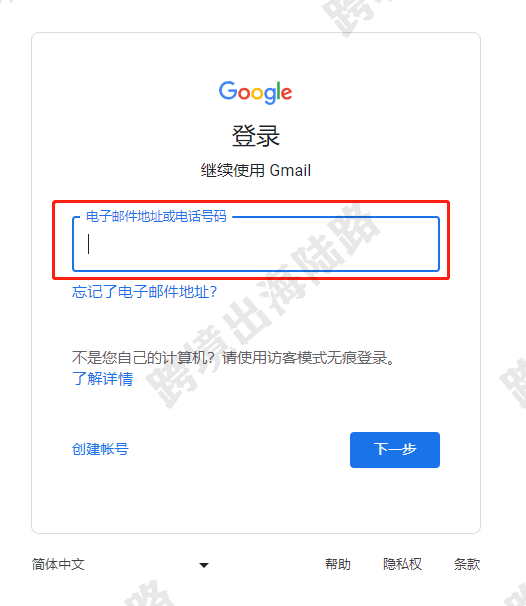
Task: Click the blue 下一步 button
Action: click(x=395, y=450)
